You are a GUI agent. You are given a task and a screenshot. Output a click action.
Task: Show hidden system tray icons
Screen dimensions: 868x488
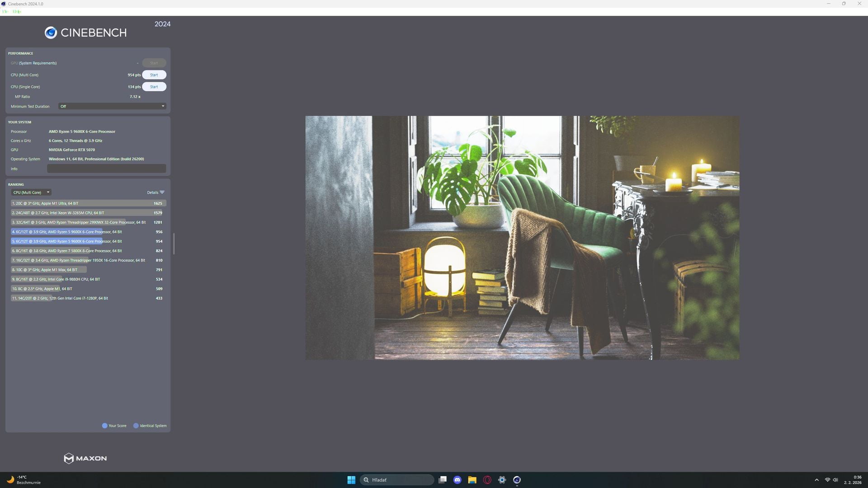pyautogui.click(x=816, y=480)
